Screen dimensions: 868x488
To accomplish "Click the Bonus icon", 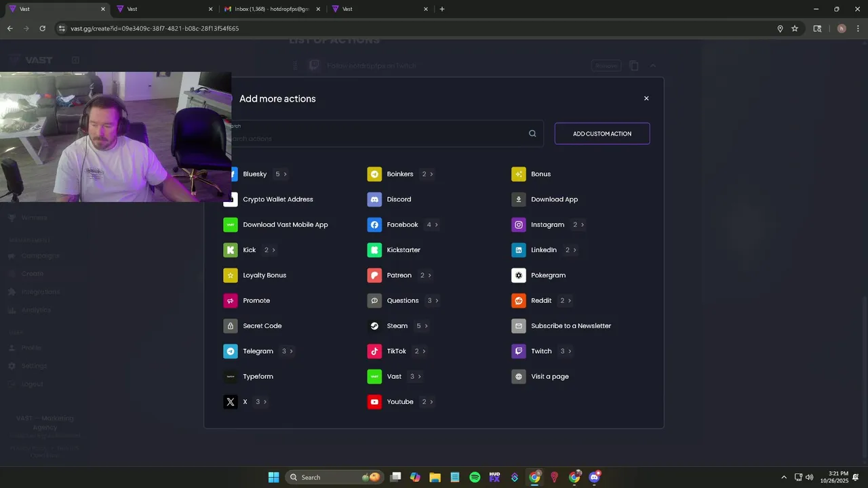I will pos(519,174).
